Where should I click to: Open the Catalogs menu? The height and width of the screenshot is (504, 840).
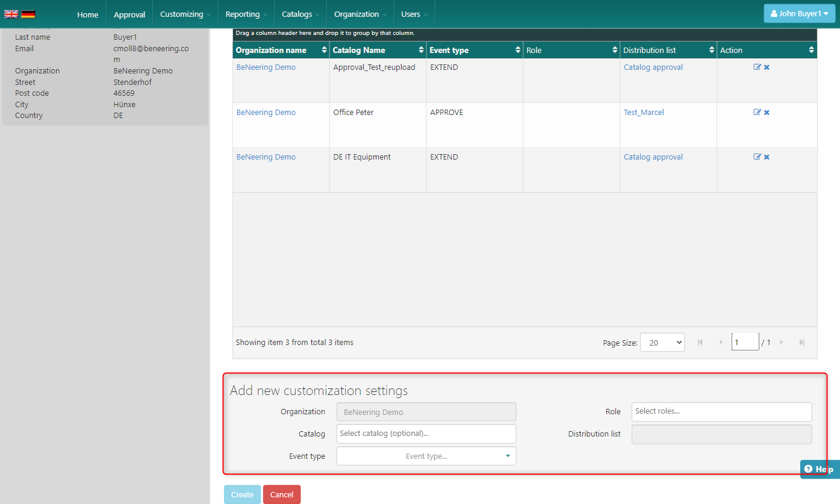[300, 14]
